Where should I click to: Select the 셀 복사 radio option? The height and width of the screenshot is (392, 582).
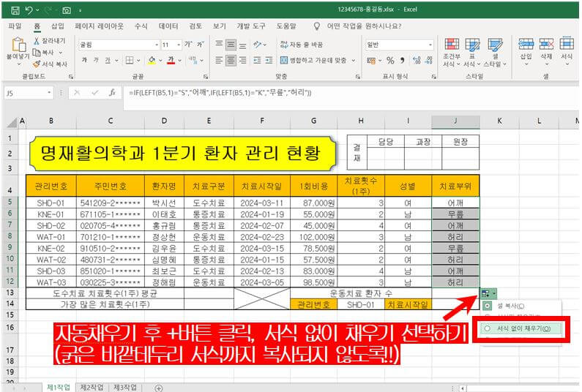pos(488,306)
